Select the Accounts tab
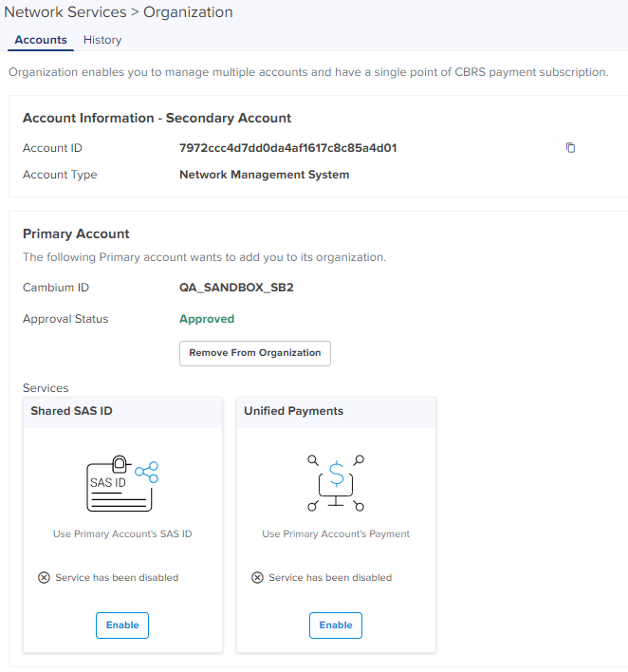The image size is (628, 672). coord(41,40)
